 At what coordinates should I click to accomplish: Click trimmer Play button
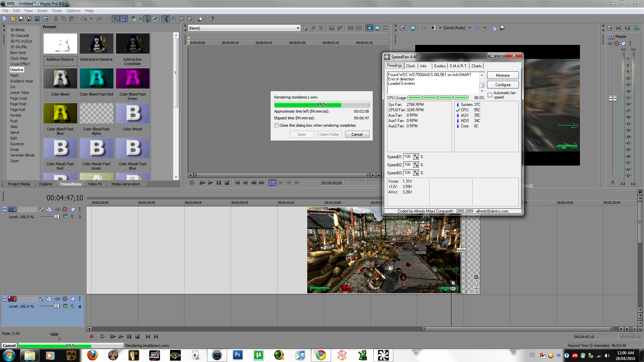210,183
